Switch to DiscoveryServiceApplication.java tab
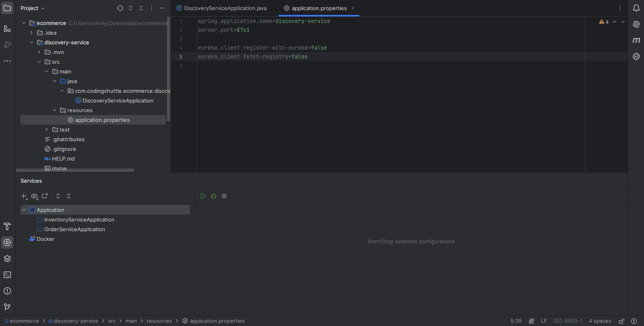This screenshot has width=644, height=326. coord(221,8)
